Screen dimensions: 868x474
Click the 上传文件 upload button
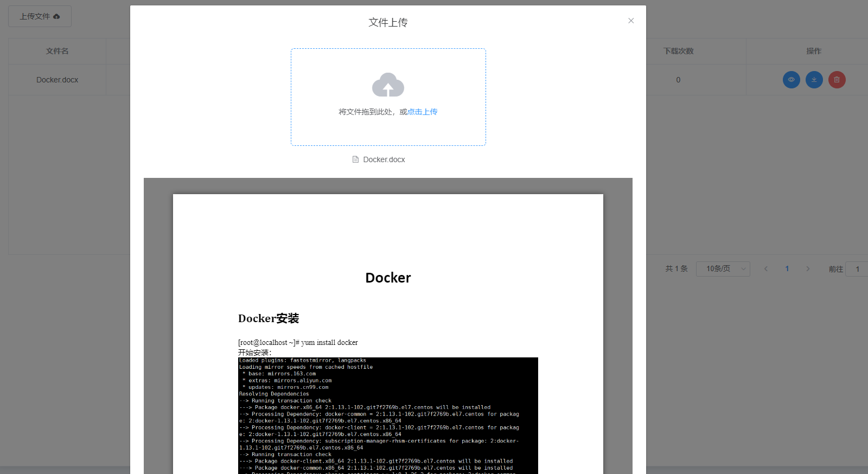[x=40, y=16]
